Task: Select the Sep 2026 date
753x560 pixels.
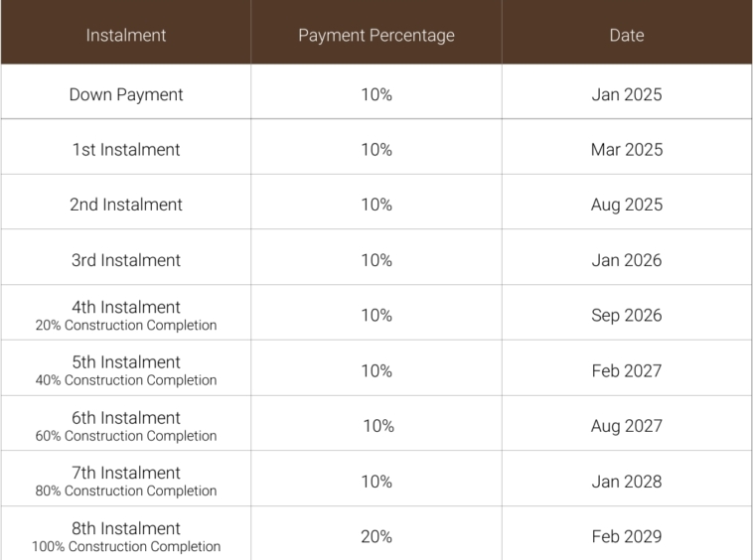Action: (626, 316)
